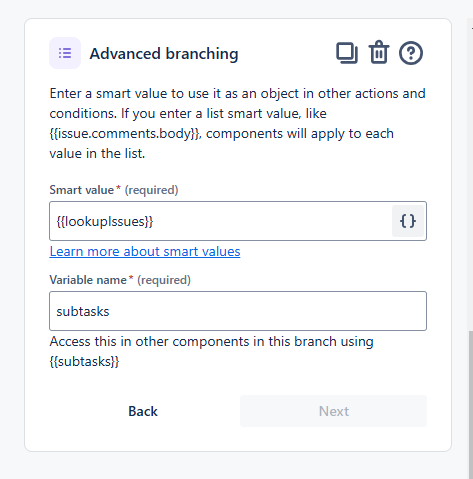The width and height of the screenshot is (473, 479).
Task: Click the Variable name required label
Action: tap(120, 280)
